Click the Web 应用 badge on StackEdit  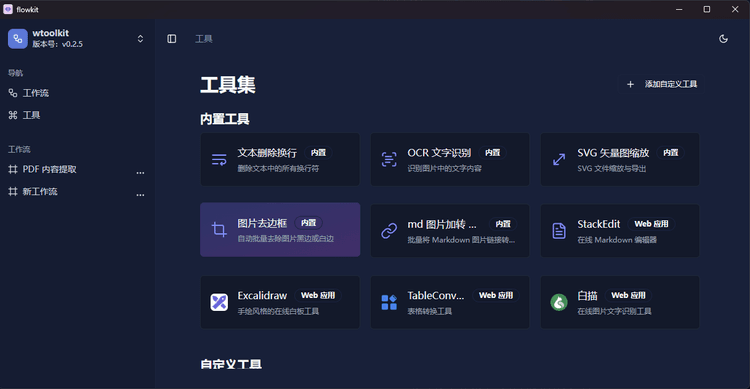click(x=651, y=224)
